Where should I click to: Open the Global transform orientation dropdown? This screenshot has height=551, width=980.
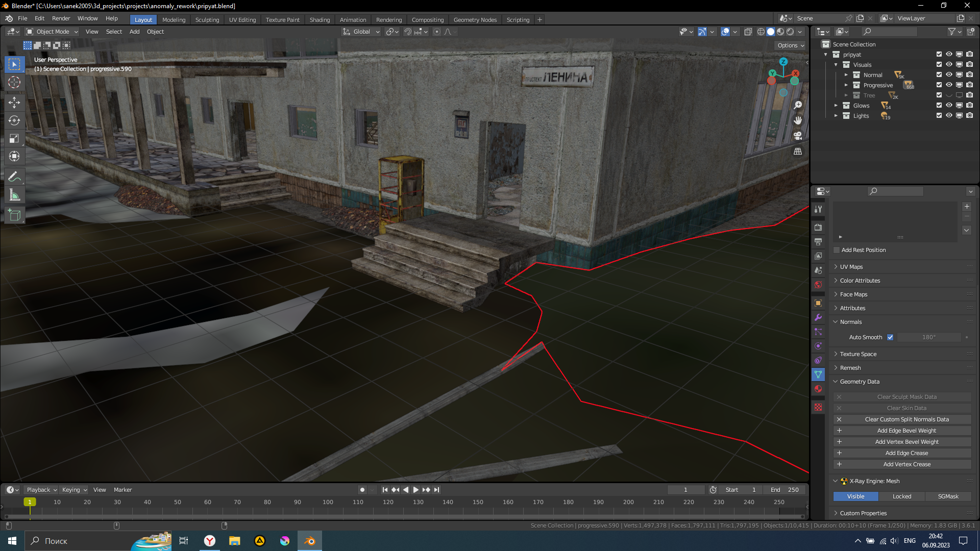tap(361, 32)
